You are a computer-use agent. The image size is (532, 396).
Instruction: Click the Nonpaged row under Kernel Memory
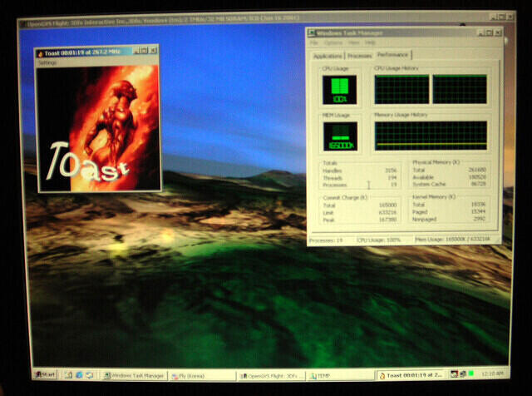(449, 220)
